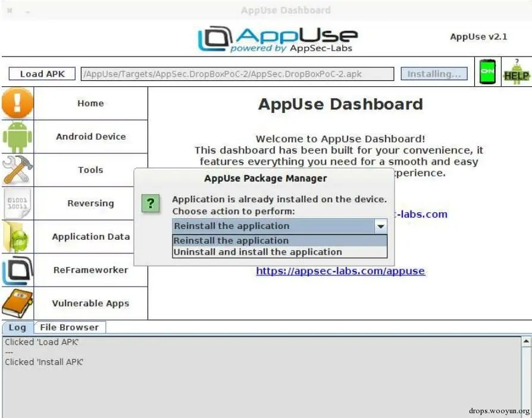Click the log line Clicked 'Install APK'
The height and width of the screenshot is (418, 532).
pyautogui.click(x=44, y=362)
